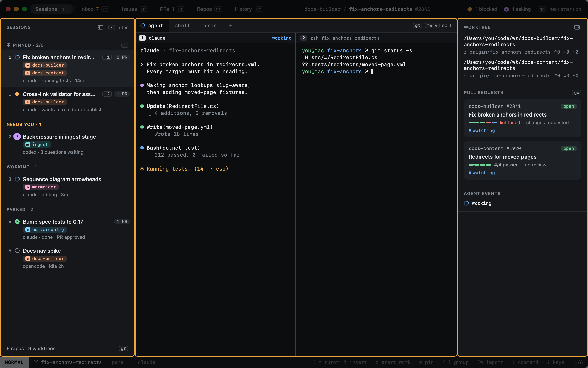Click the collapse key badge next to PINNED
The width and height of the screenshot is (588, 368).
tap(125, 45)
